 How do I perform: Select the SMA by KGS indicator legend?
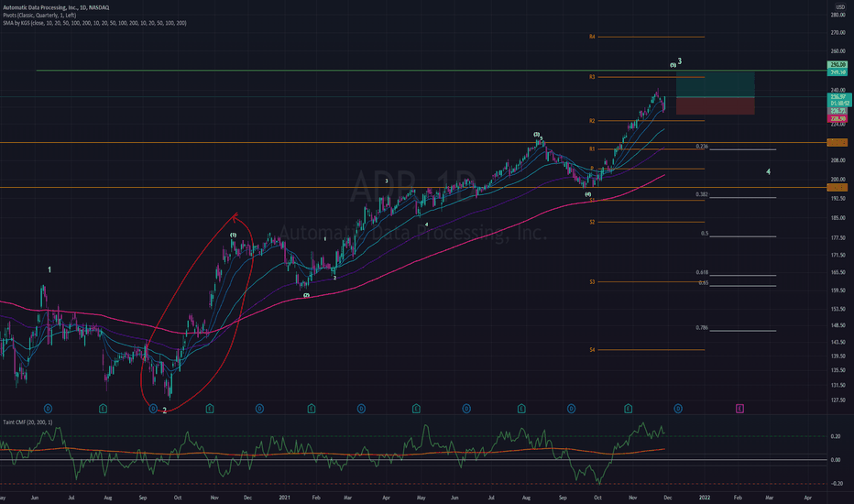click(x=94, y=23)
